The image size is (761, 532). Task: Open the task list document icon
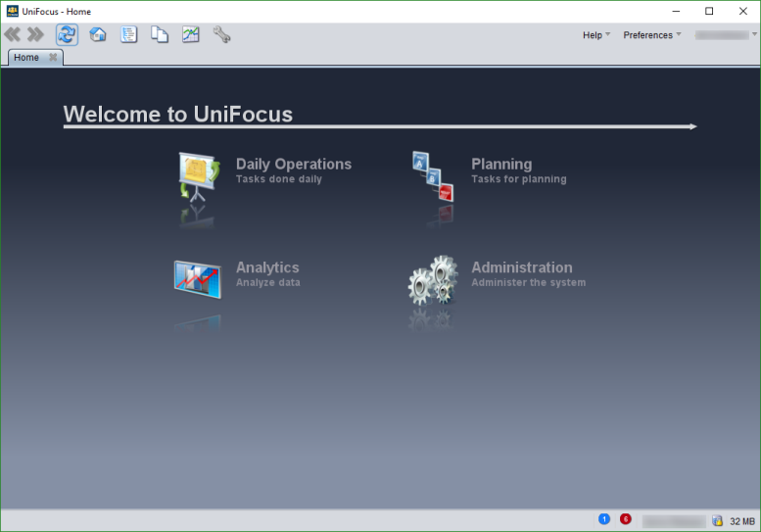129,34
